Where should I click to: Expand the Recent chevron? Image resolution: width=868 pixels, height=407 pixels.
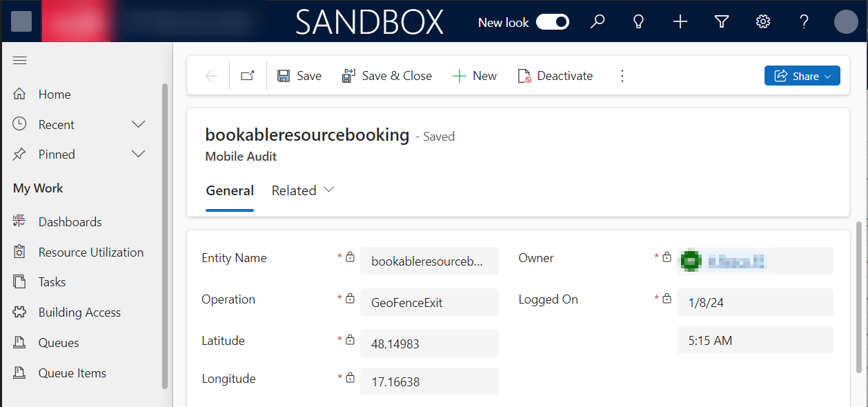tap(138, 125)
